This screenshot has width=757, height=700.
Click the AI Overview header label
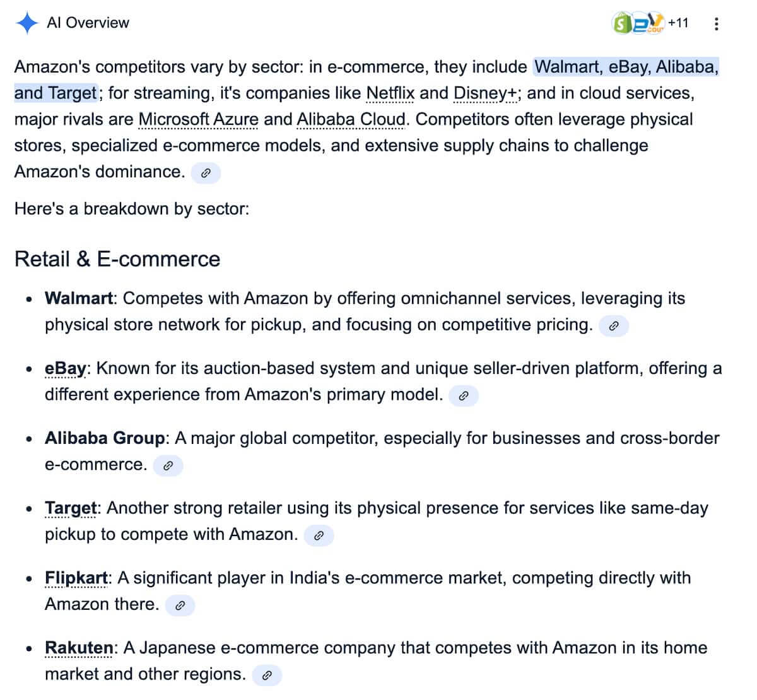point(87,23)
